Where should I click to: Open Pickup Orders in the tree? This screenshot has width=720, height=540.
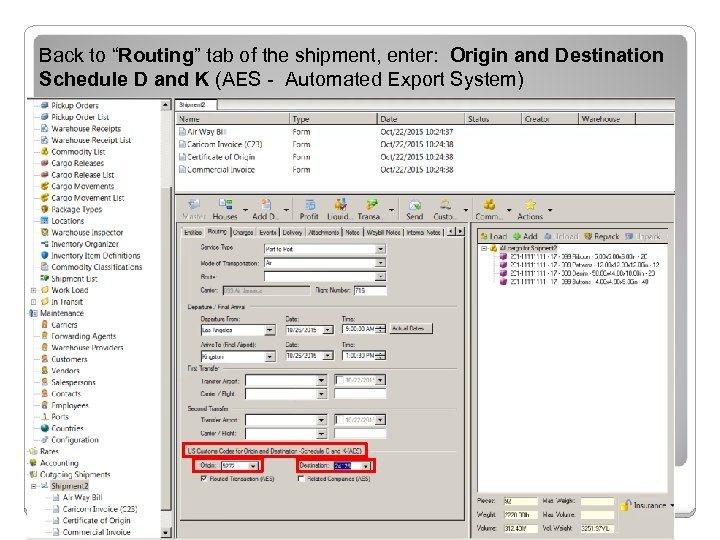pyautogui.click(x=74, y=105)
